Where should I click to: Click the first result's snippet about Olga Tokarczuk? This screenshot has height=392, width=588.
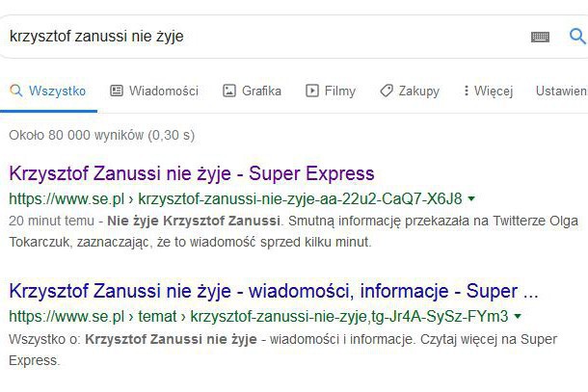click(x=289, y=232)
